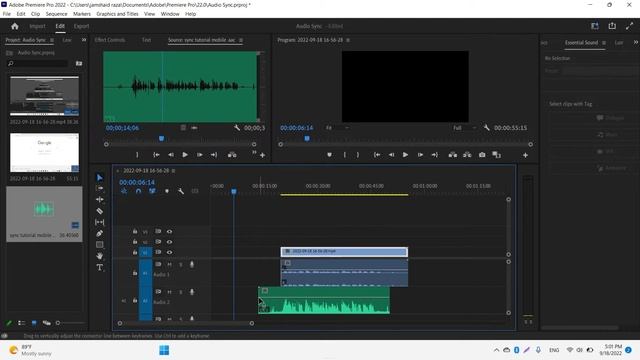
Task: Expand hidden tabs beside Project panel
Action: [x=84, y=40]
